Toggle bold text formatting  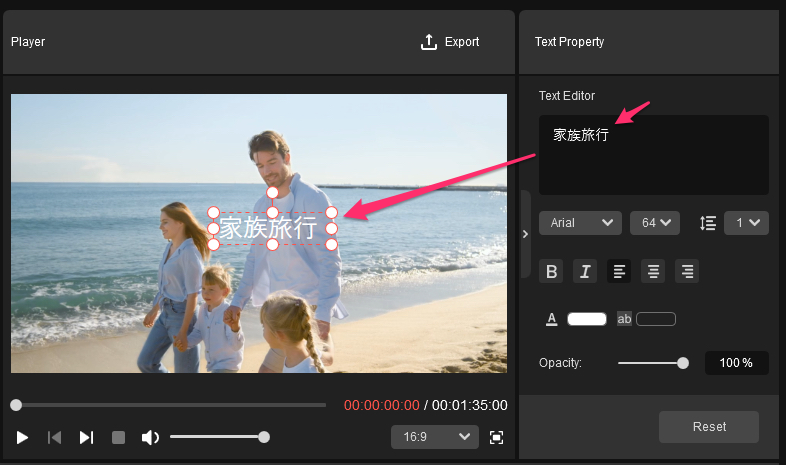(x=552, y=271)
